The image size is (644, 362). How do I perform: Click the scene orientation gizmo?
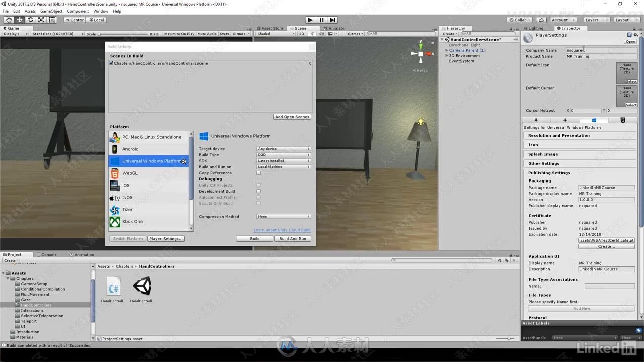(421, 54)
